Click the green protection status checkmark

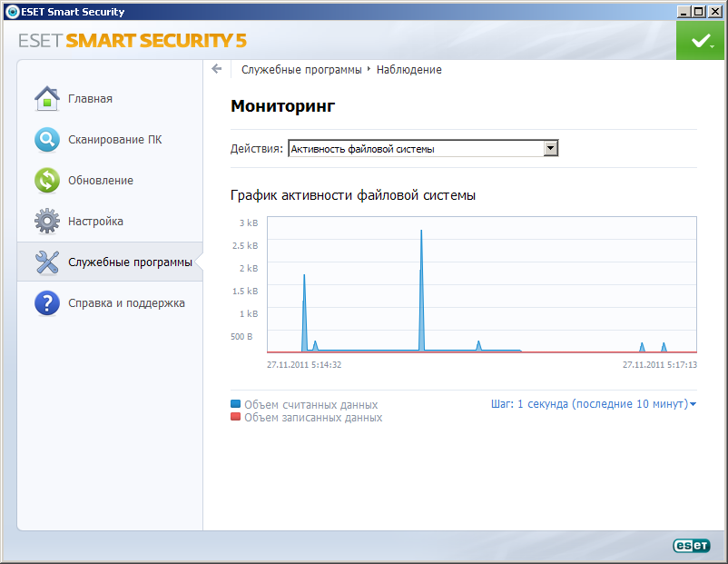[700, 41]
